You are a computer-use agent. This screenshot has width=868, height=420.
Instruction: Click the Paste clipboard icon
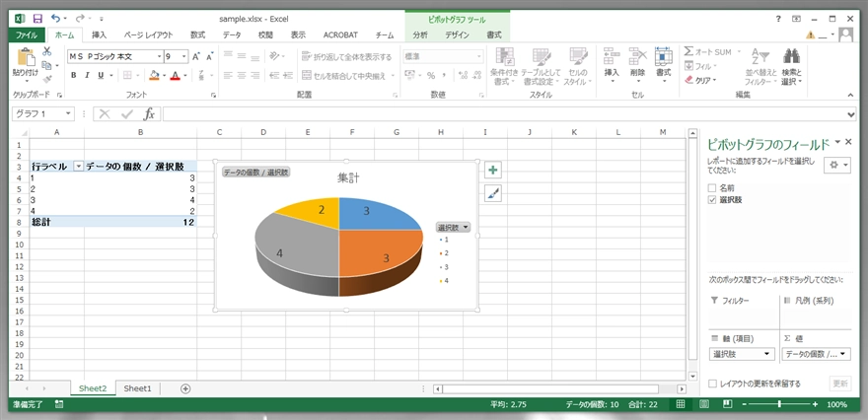pos(26,57)
